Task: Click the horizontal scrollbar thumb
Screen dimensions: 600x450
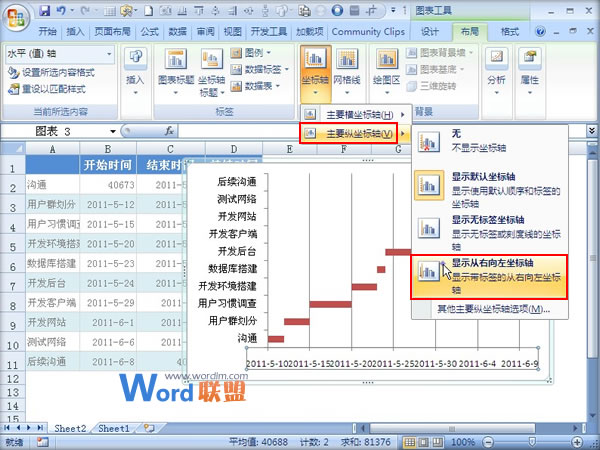Action: (x=452, y=428)
